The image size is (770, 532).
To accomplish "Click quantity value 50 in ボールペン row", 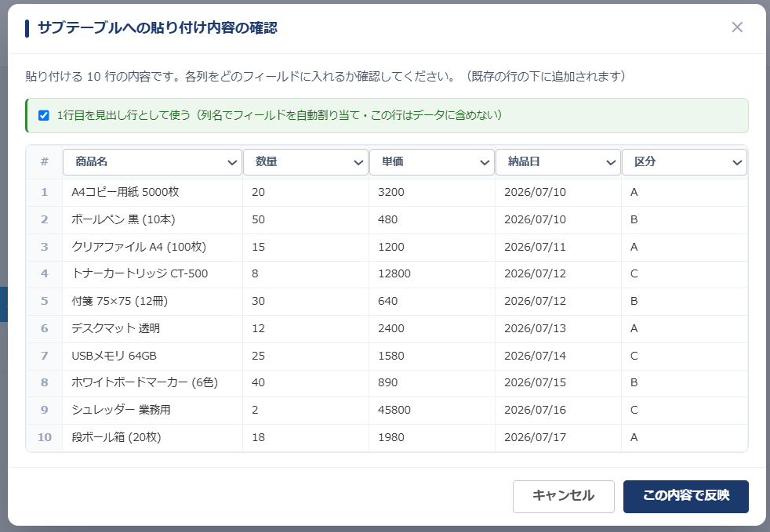I will (258, 220).
